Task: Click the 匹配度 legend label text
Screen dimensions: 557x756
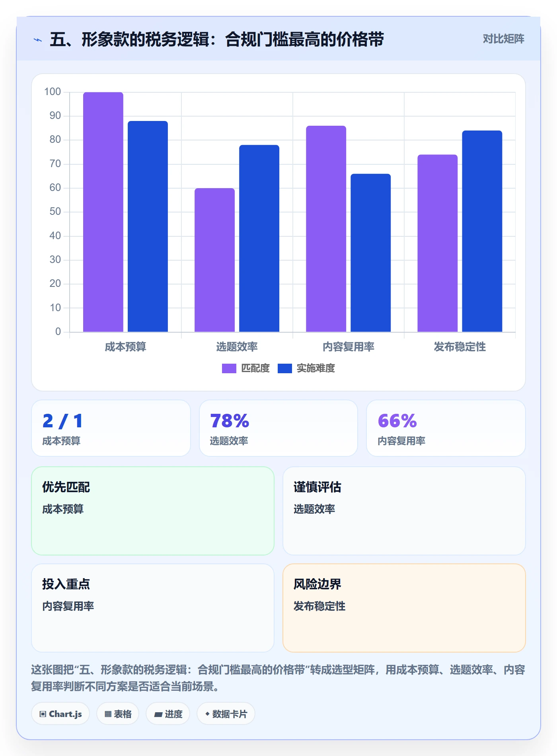Action: click(255, 368)
